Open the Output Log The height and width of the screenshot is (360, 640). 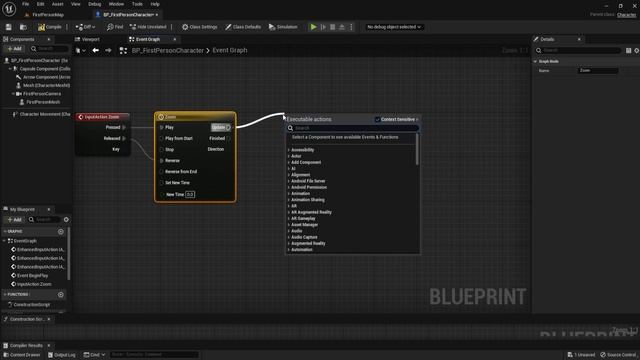click(62, 355)
